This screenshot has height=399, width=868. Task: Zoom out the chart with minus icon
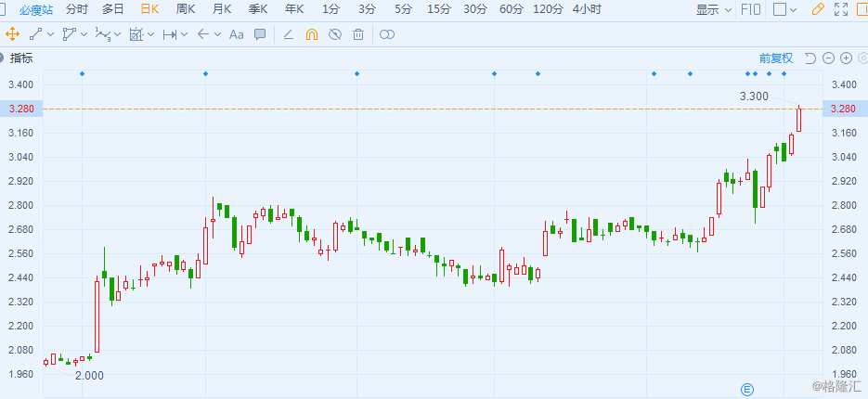[828, 58]
